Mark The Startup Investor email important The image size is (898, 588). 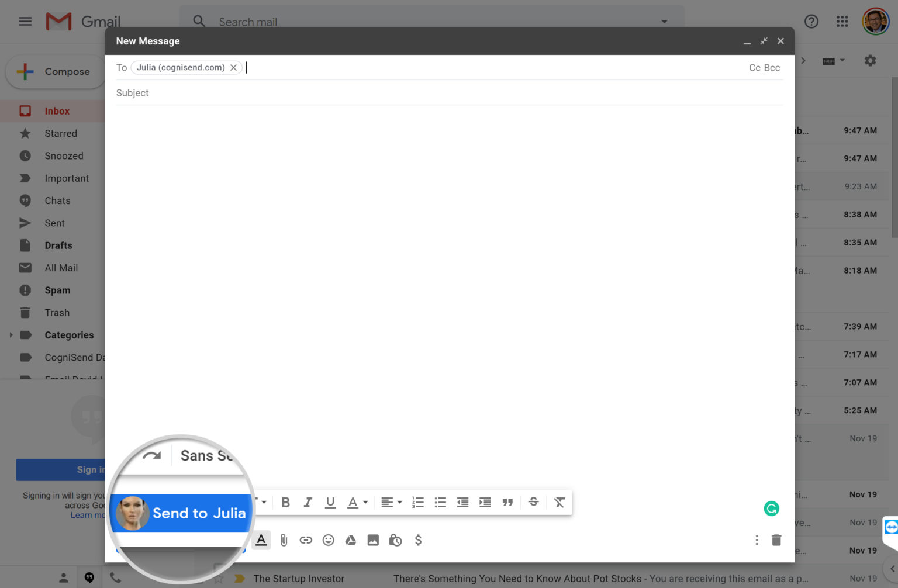(x=239, y=579)
